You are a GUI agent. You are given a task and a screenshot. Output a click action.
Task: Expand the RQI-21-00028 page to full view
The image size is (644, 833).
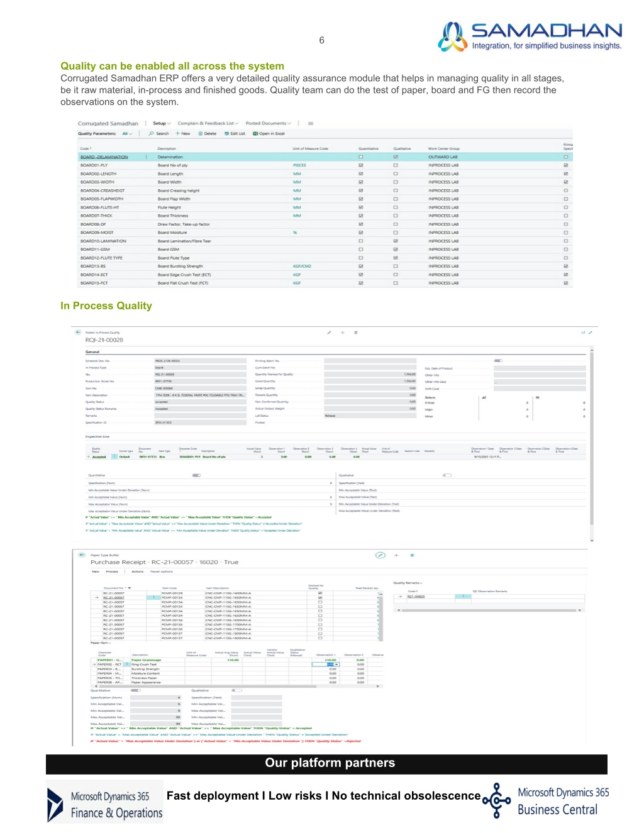click(590, 332)
